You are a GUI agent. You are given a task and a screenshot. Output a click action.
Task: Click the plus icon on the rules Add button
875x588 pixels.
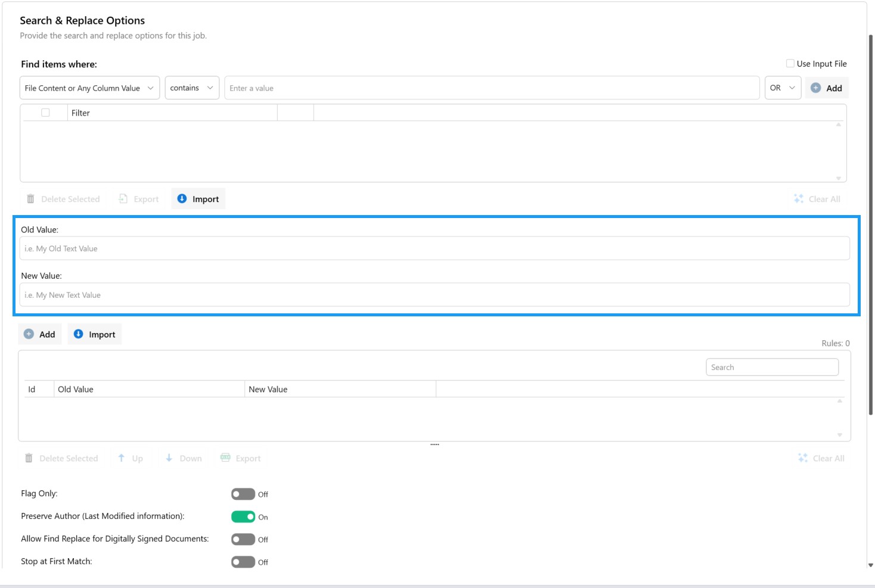click(x=29, y=334)
